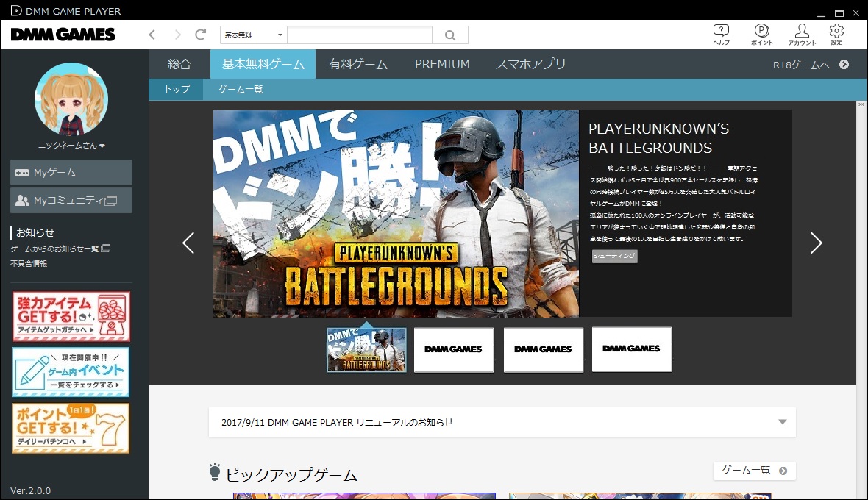Open the 不具合情報 link
The image size is (868, 500).
point(29,264)
